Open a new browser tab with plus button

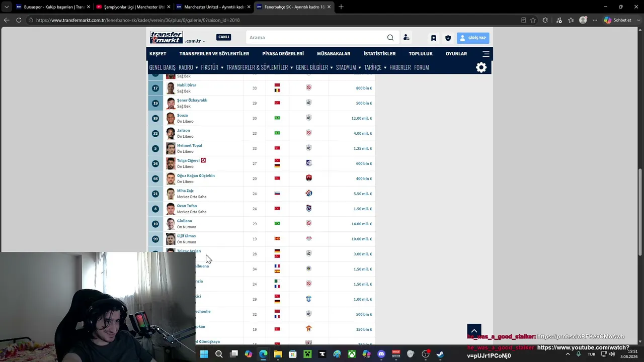341,7
